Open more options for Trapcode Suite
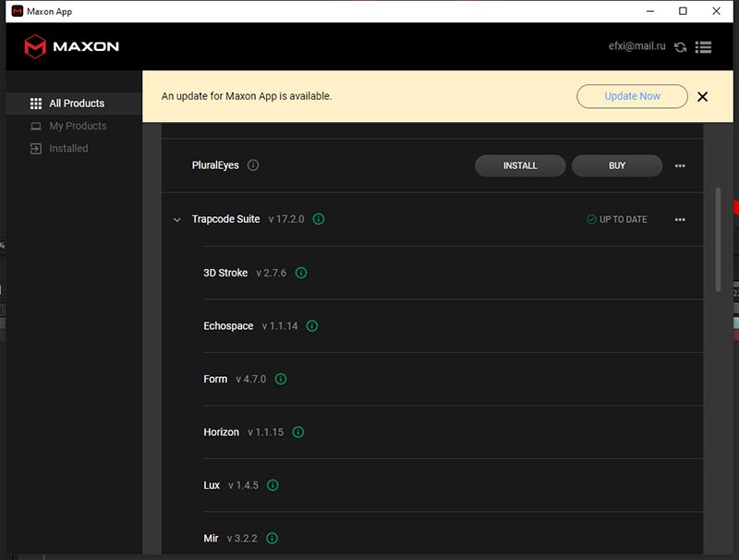739x560 pixels. (x=680, y=220)
